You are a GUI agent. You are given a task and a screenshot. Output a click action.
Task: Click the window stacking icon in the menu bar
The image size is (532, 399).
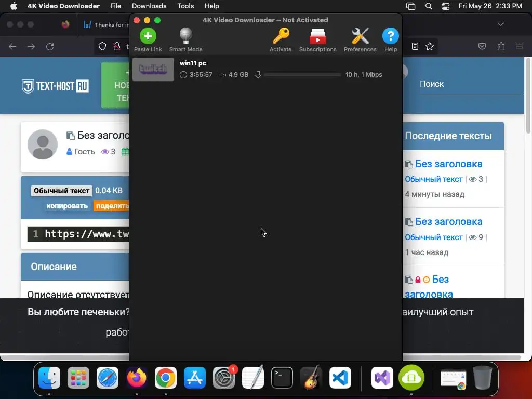(411, 6)
